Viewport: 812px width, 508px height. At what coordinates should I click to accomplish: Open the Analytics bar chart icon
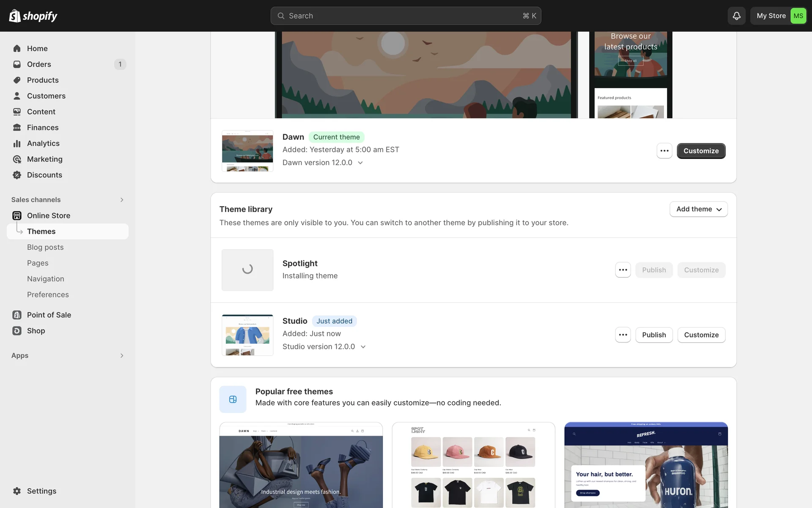[x=17, y=144]
